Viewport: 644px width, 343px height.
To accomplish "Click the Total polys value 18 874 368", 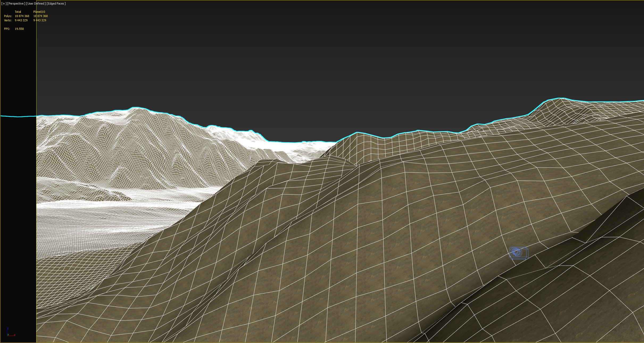I will (22, 16).
